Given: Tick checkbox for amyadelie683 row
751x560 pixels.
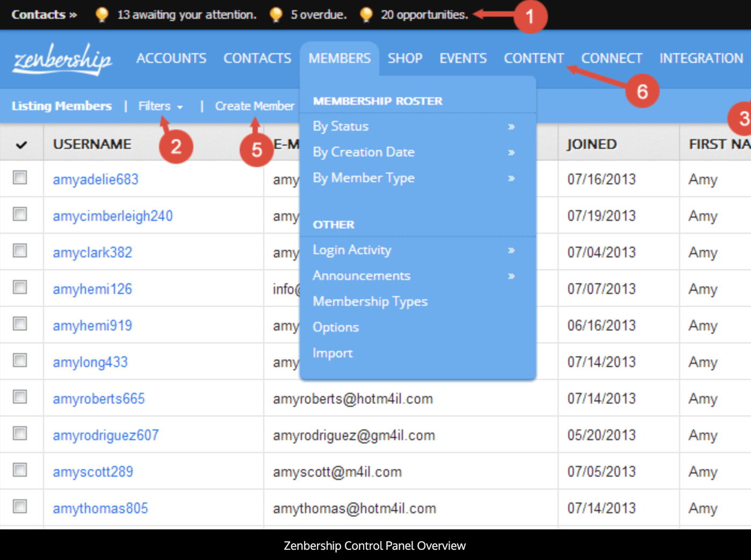Looking at the screenshot, I should 20,177.
